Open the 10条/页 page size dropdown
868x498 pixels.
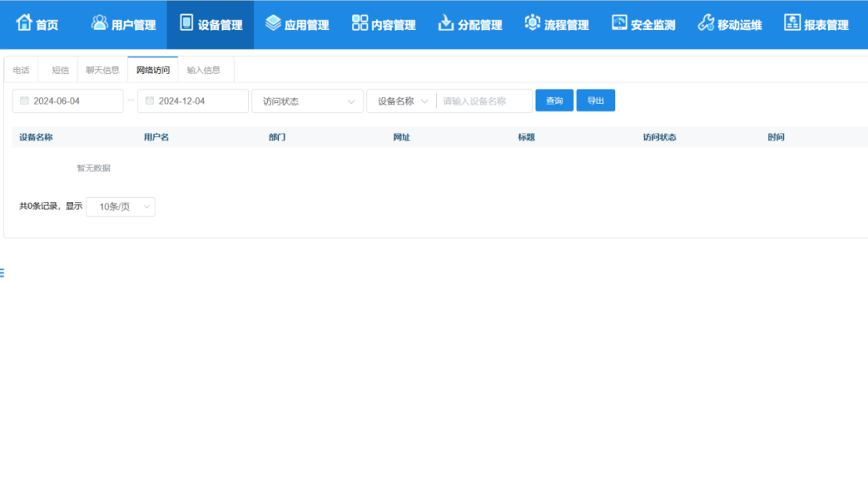pos(121,207)
